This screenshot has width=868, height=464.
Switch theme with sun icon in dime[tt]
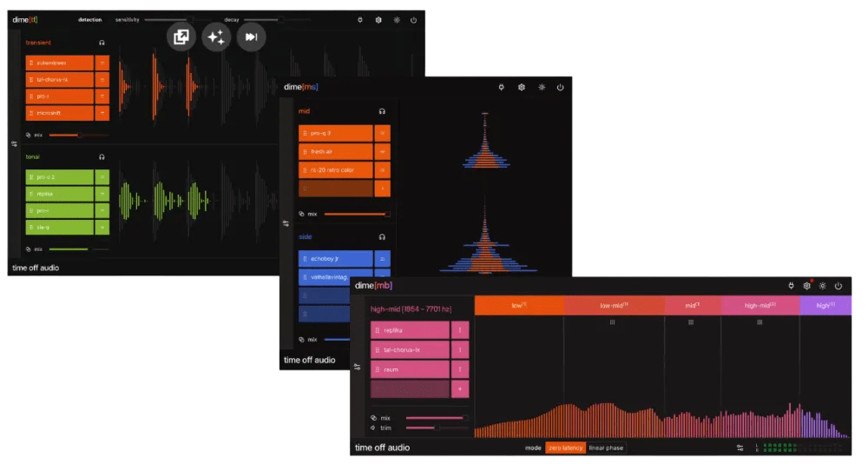click(x=397, y=20)
